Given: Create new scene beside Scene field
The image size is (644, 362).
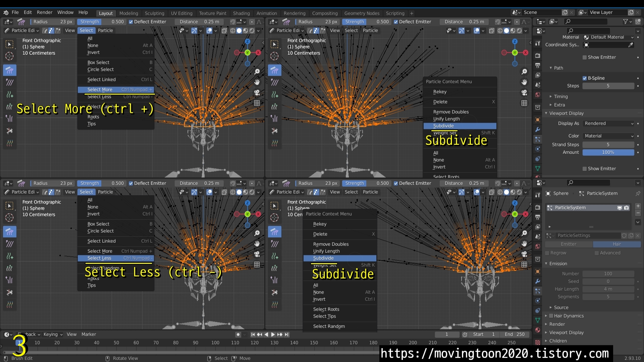Looking at the screenshot, I should 565,12.
